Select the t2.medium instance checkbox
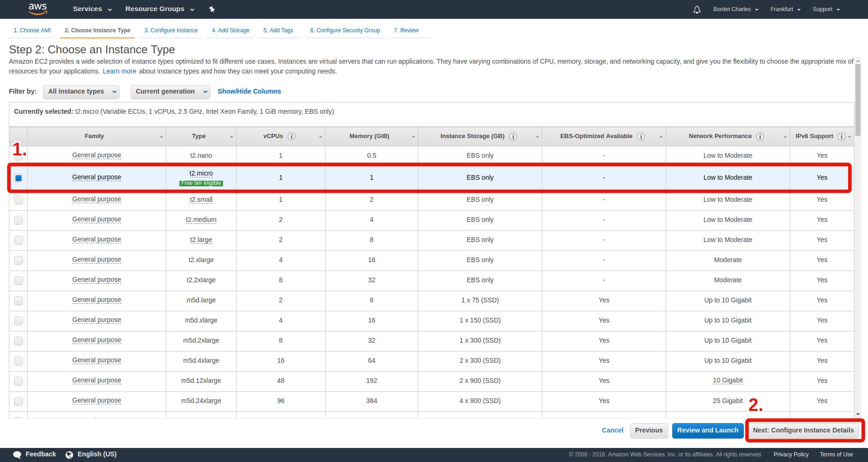Screen dimensions: 868x462 point(18,220)
